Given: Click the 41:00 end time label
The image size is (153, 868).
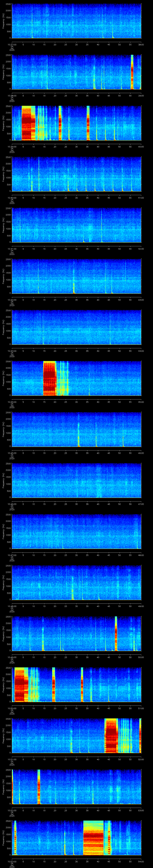Looking at the screenshot, I should [141, 198].
